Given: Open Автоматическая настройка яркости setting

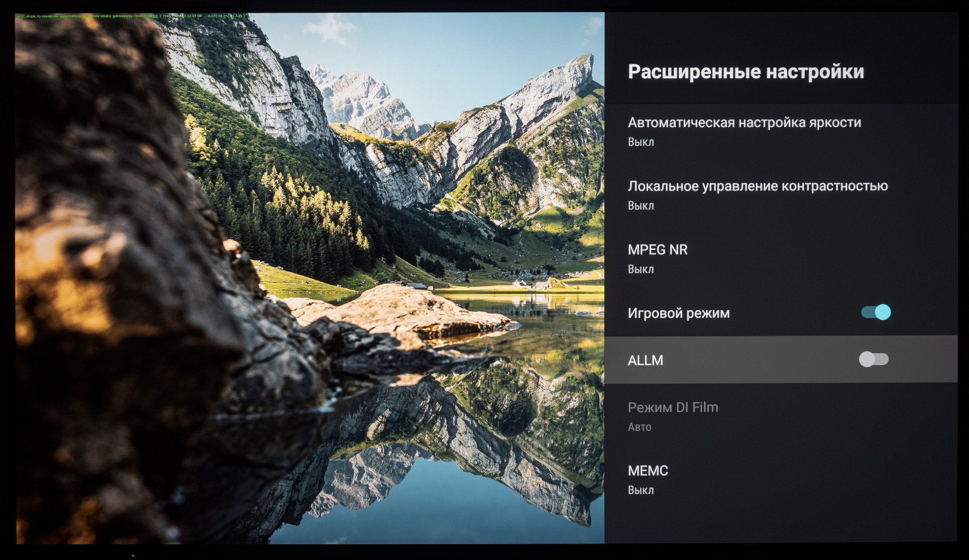Looking at the screenshot, I should pyautogui.click(x=781, y=132).
